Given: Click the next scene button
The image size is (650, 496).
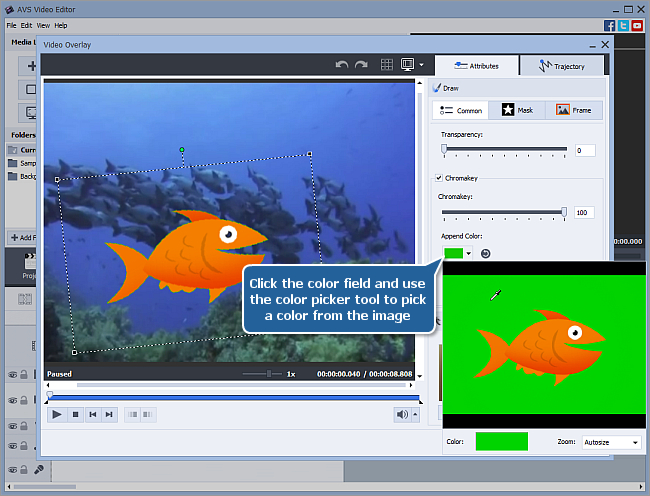Looking at the screenshot, I should click(148, 414).
